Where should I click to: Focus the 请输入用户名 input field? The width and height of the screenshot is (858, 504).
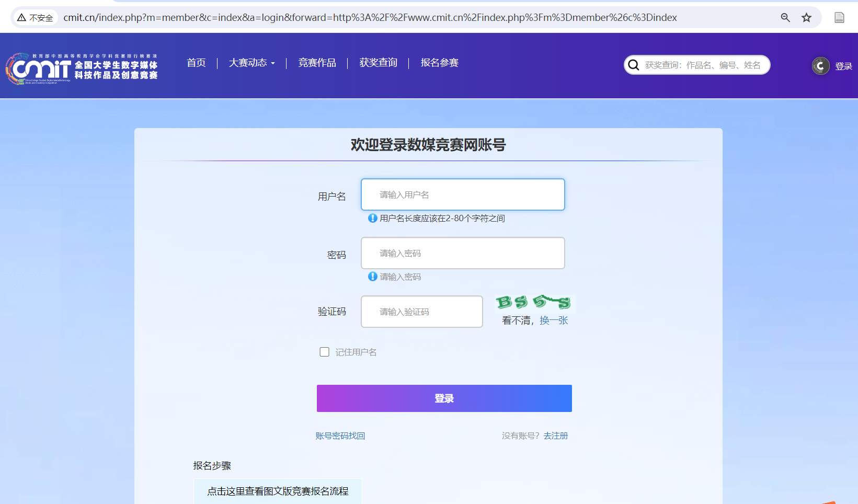click(x=463, y=194)
